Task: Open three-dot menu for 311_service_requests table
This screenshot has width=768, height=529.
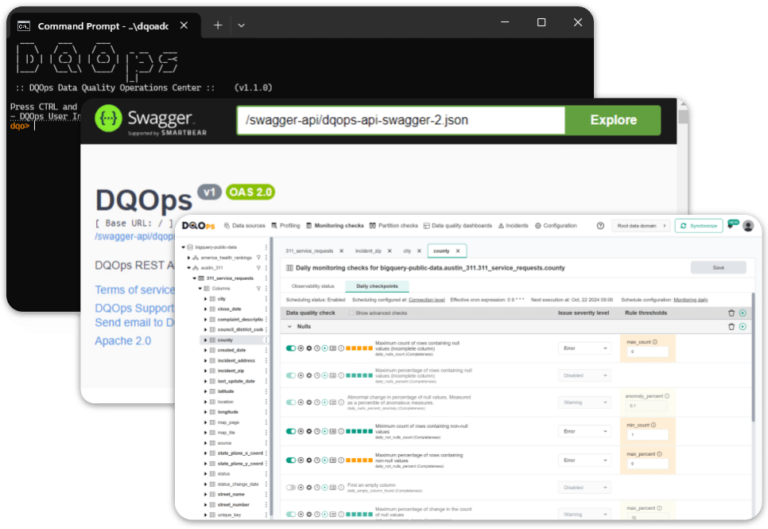Action: pyautogui.click(x=266, y=278)
